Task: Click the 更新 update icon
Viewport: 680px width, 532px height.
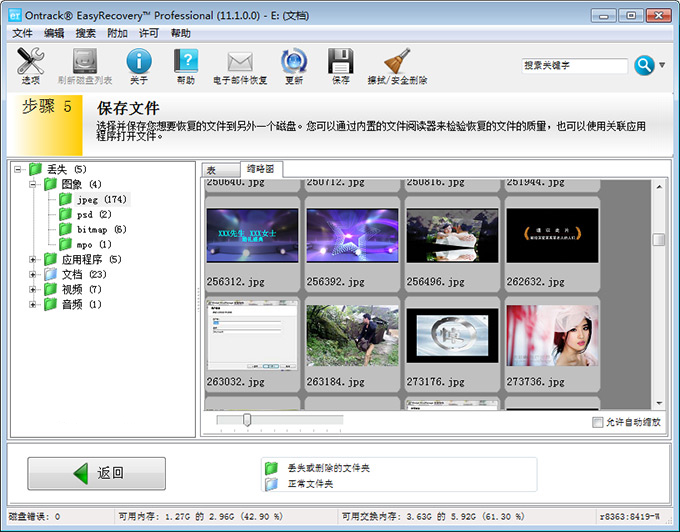Action: [x=294, y=66]
